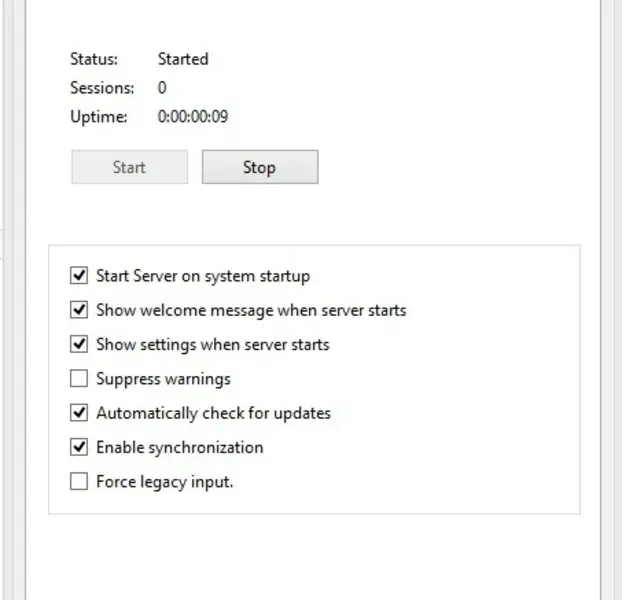The image size is (622, 600).
Task: Click the uptime counter value
Action: (193, 116)
